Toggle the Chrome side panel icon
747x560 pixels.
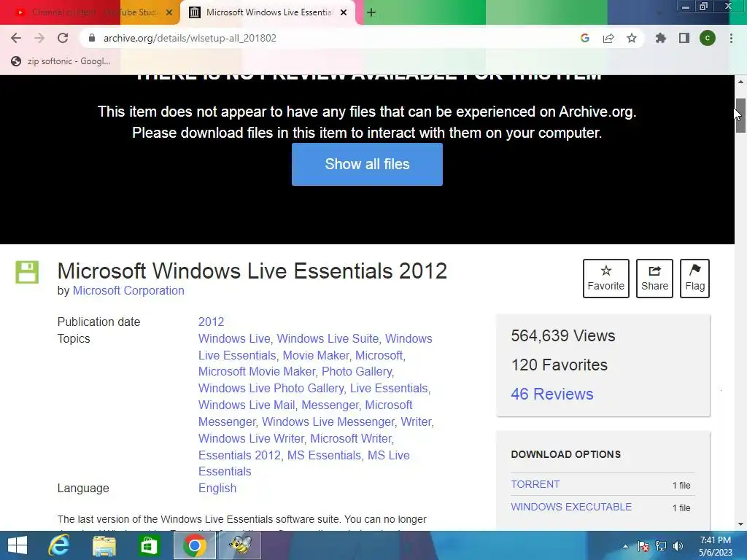tap(684, 38)
